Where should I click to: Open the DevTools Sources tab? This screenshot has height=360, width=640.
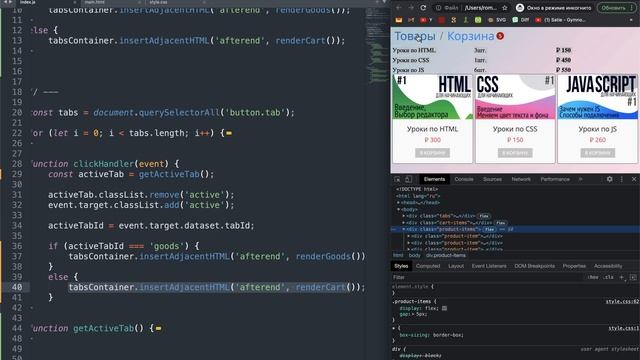point(492,179)
